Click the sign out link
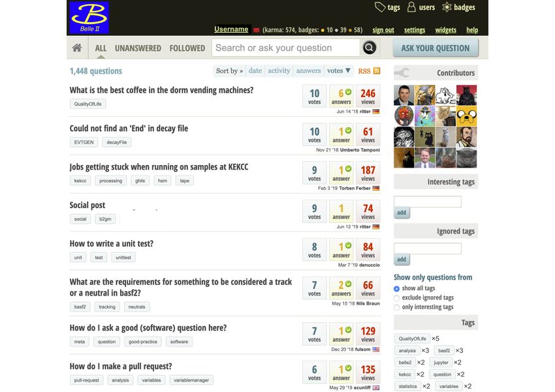 383,30
